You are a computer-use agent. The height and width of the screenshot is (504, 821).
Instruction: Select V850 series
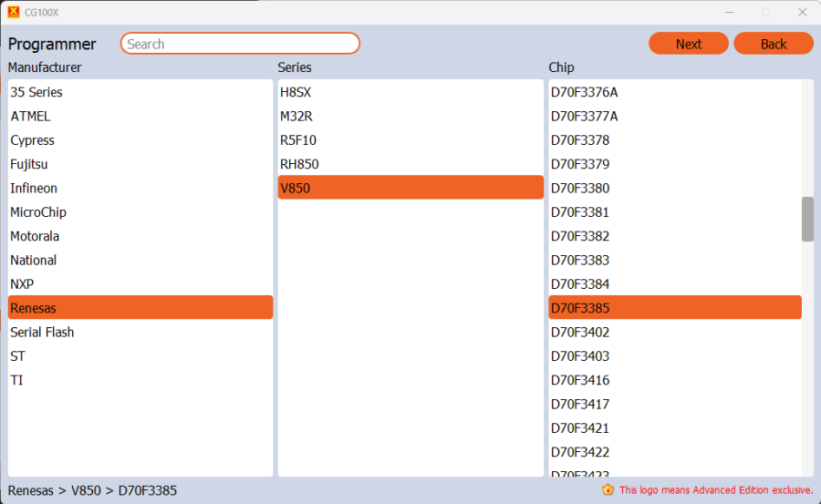click(296, 189)
